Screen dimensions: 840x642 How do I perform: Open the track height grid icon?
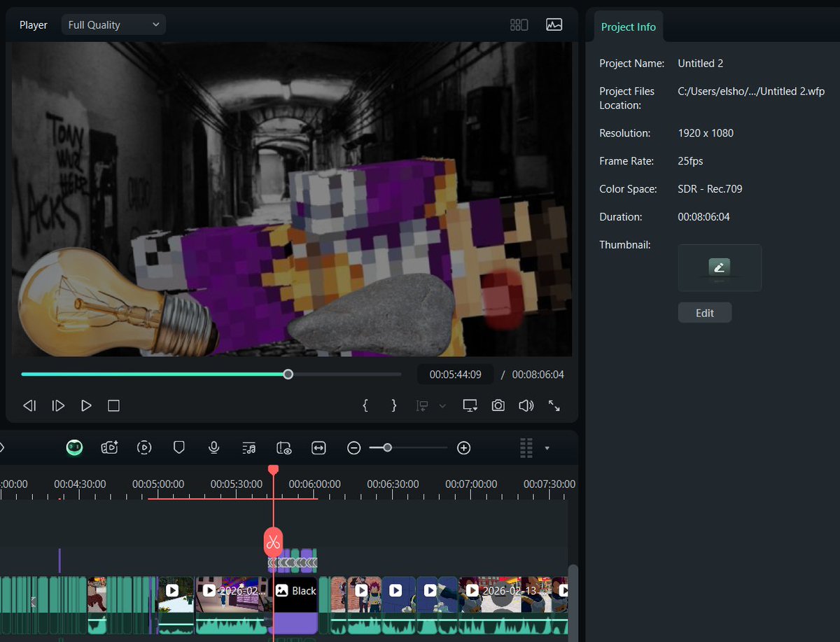pos(526,448)
